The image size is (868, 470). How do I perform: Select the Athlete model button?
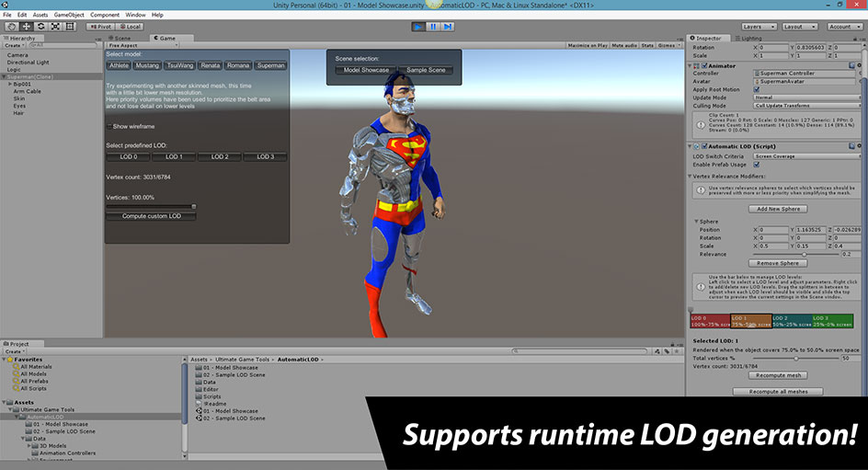pyautogui.click(x=119, y=65)
